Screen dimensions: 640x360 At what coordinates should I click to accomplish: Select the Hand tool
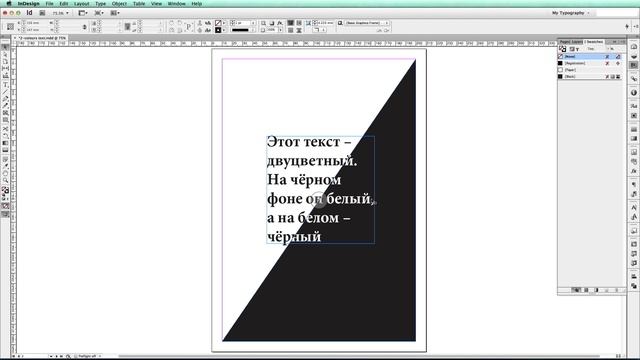5,173
